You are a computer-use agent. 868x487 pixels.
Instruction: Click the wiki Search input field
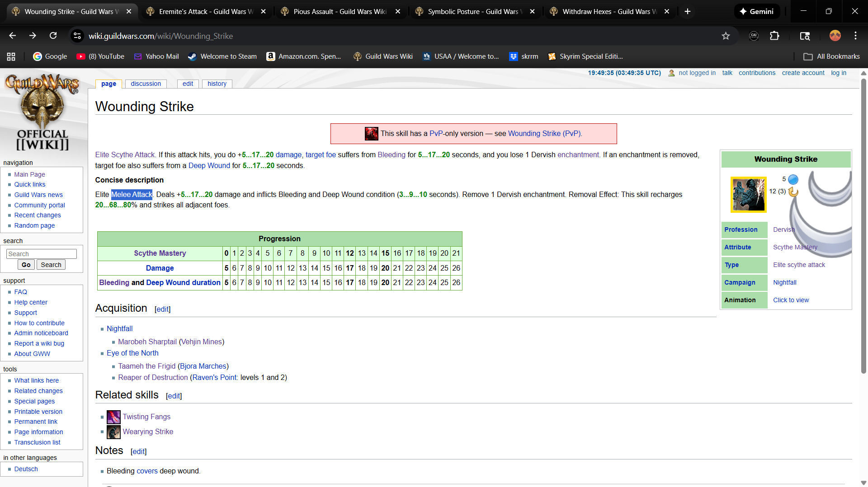coord(42,254)
